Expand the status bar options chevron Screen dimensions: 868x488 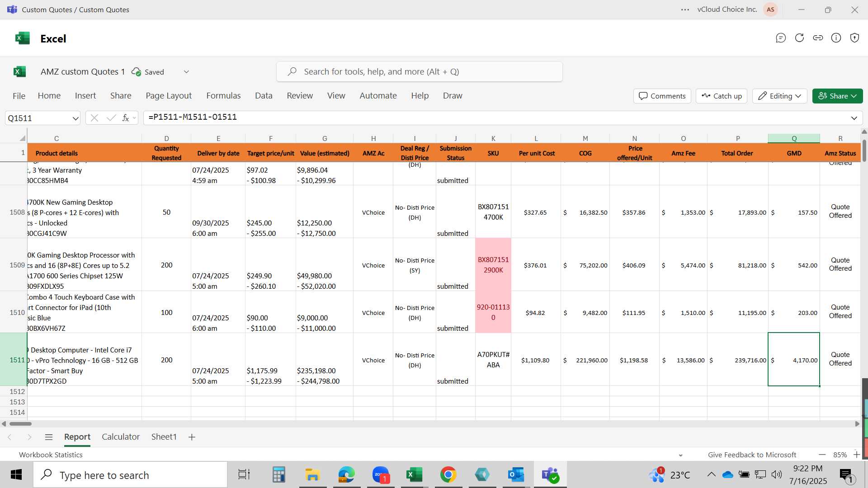[x=681, y=455]
